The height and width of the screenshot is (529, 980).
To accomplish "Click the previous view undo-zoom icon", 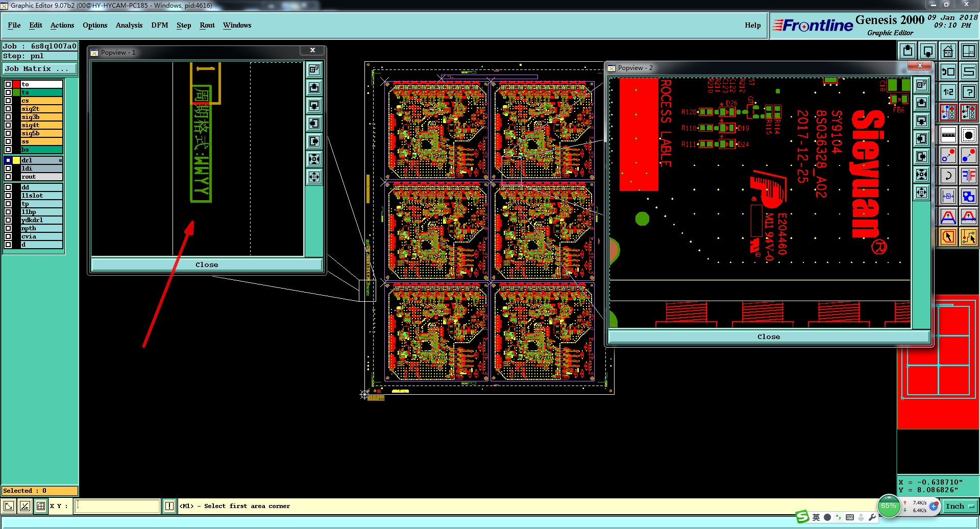I will point(948,71).
